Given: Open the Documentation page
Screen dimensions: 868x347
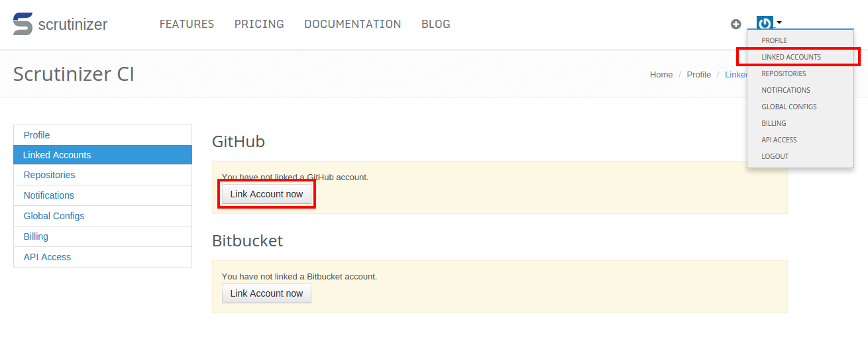Looking at the screenshot, I should tap(353, 24).
